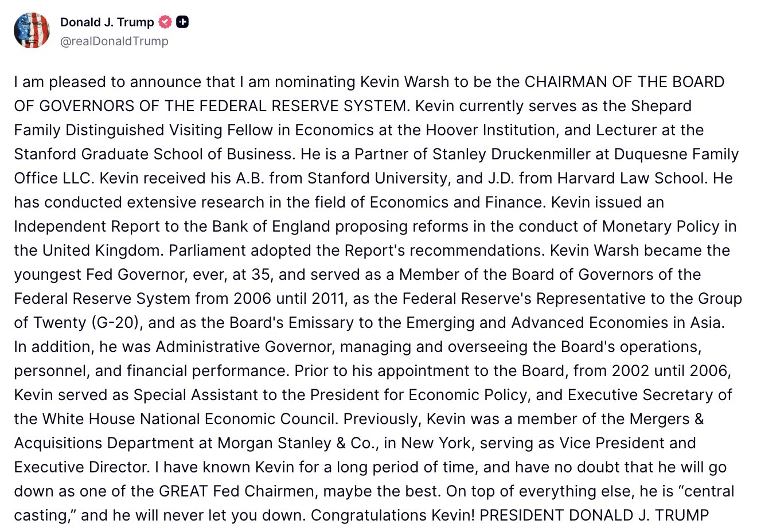Click the @realDonaldTrump handle
This screenshot has height=532, width=757.
pyautogui.click(x=114, y=41)
